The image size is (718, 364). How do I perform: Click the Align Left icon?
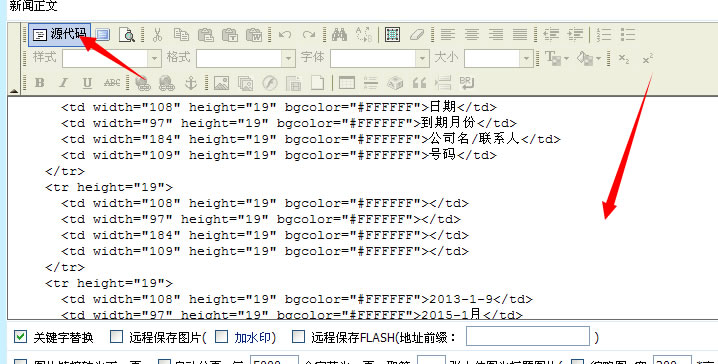coord(447,35)
